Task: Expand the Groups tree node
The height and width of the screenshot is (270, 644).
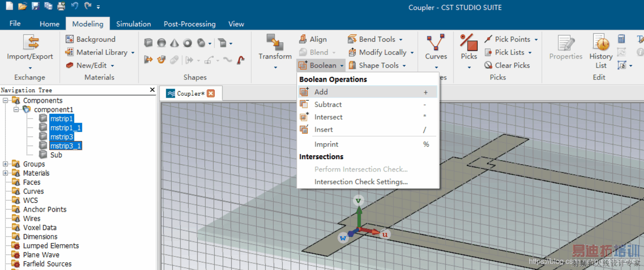Action: pyautogui.click(x=5, y=164)
